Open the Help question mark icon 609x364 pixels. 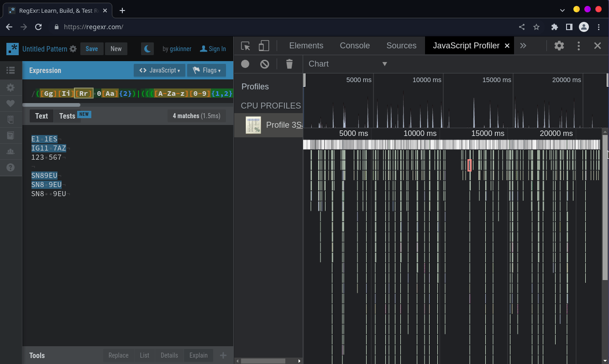click(10, 167)
